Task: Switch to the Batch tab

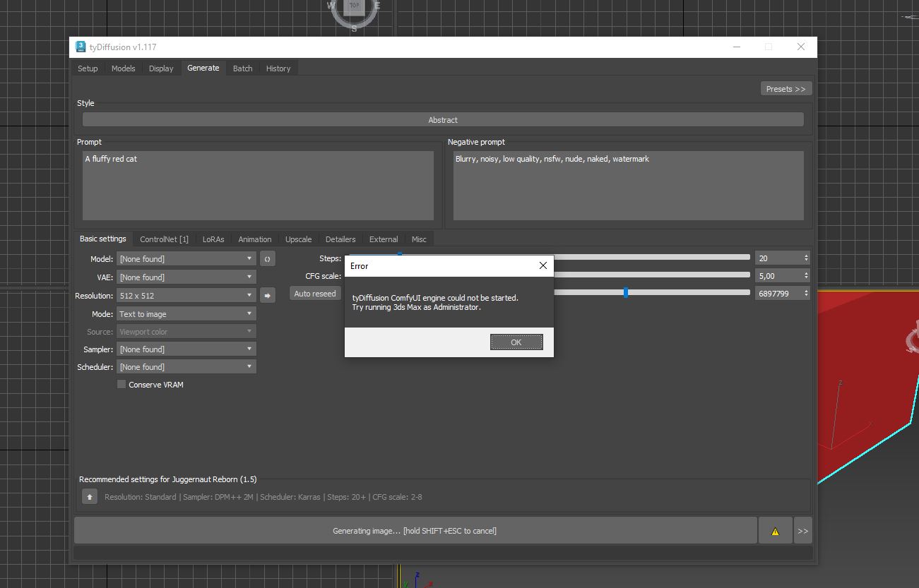Action: tap(242, 68)
